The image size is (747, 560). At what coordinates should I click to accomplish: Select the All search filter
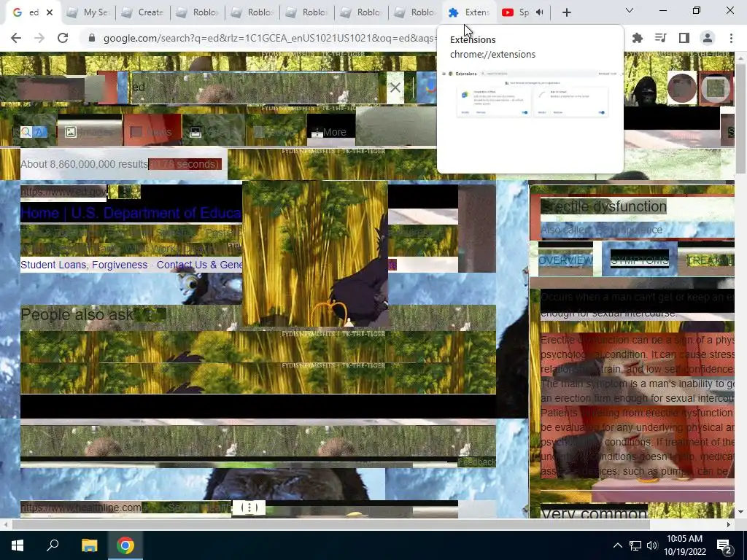click(34, 132)
